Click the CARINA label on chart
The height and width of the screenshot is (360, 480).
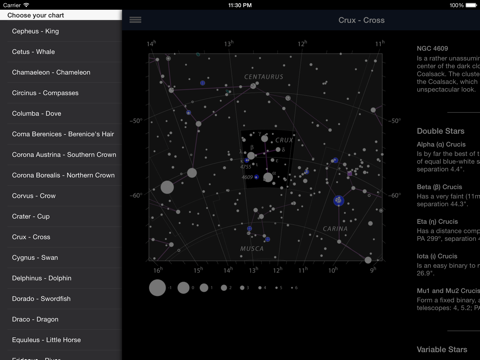tap(335, 229)
